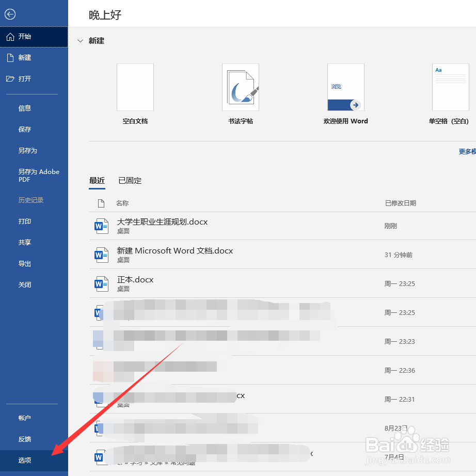
Task: Click the 更多模板 link
Action: click(x=467, y=151)
